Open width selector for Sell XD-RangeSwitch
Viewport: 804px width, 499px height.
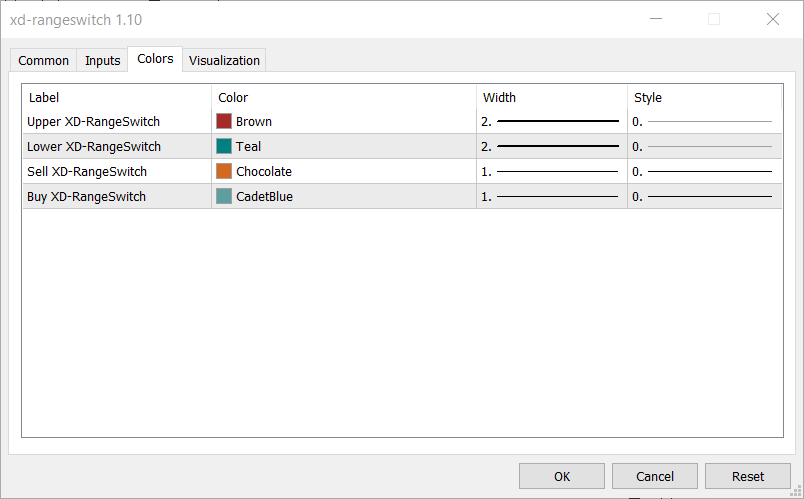550,171
